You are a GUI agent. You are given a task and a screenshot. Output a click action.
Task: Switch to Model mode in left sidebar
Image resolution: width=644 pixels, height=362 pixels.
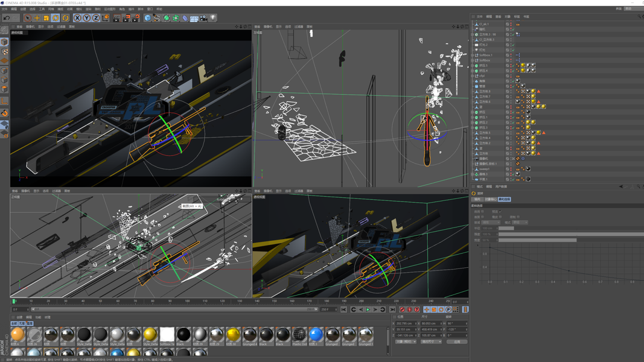pyautogui.click(x=4, y=42)
